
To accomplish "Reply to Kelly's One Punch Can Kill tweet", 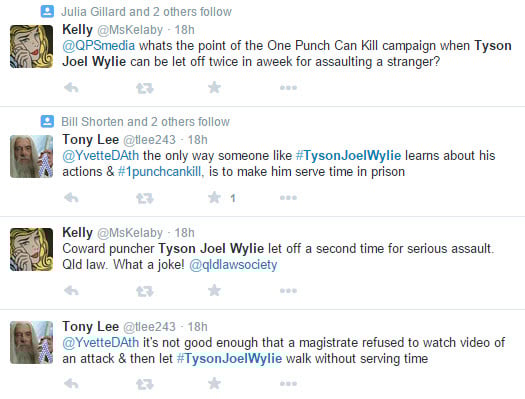I will coord(71,88).
